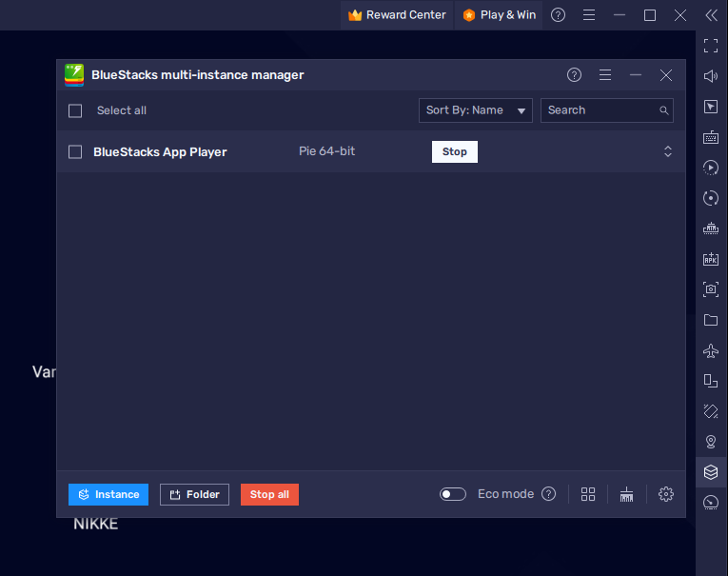Open the media folder icon in sidebar
Screen dimensions: 728x576
pos(711,320)
